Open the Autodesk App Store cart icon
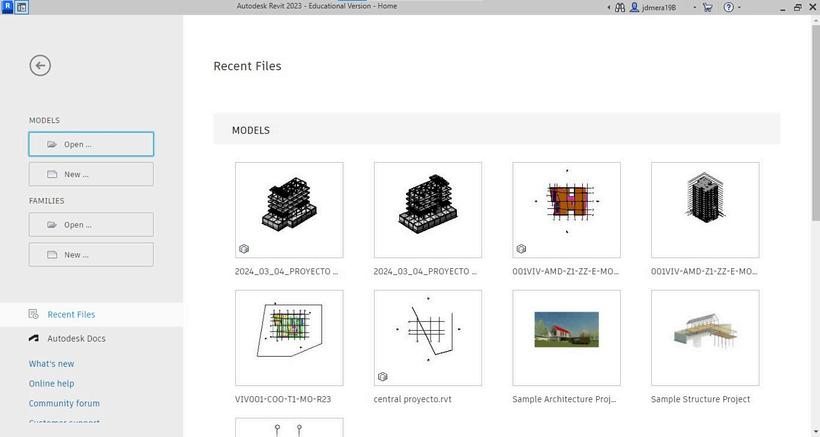This screenshot has height=437, width=820. (708, 7)
